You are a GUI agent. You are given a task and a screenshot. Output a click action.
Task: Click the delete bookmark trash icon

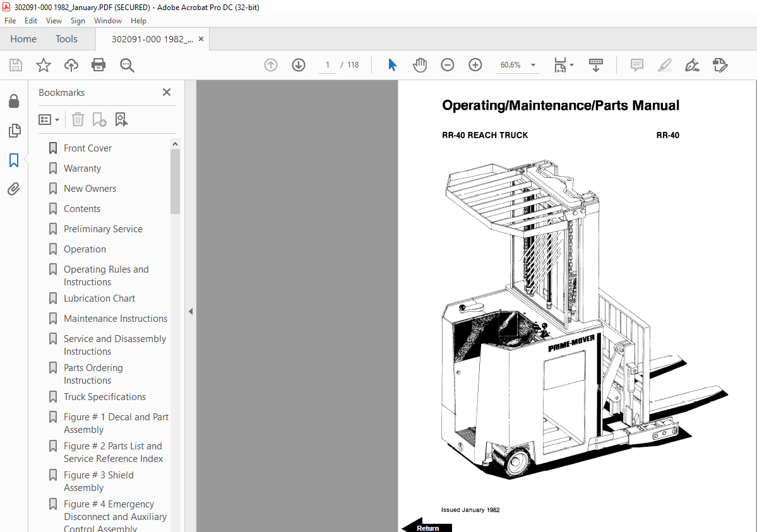(78, 119)
